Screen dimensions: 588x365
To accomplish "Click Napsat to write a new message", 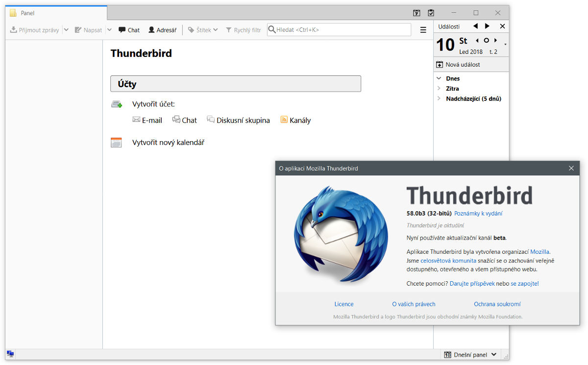I will 88,30.
